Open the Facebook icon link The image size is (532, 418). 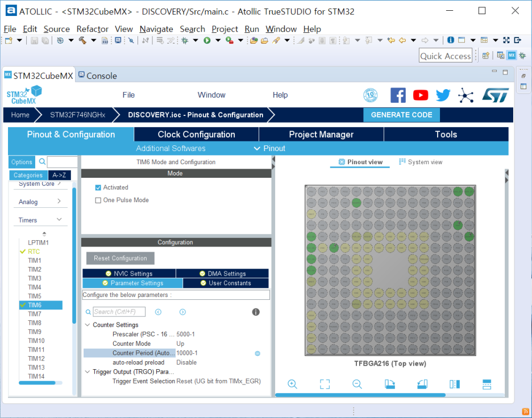398,95
